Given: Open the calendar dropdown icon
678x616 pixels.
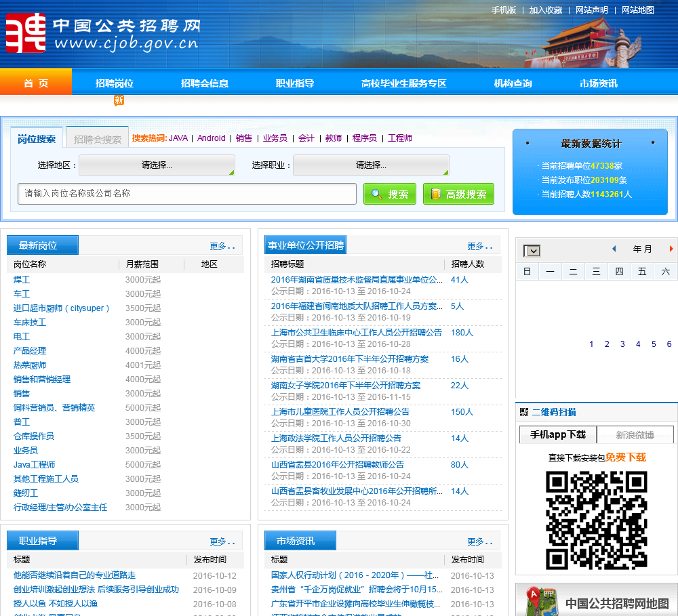Looking at the screenshot, I should (x=532, y=251).
